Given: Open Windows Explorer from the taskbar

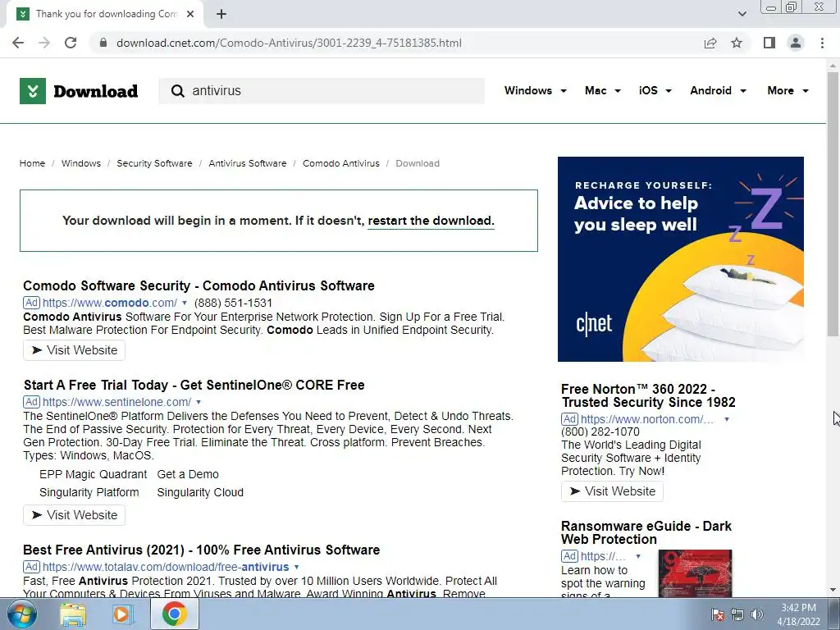Looking at the screenshot, I should 73,614.
